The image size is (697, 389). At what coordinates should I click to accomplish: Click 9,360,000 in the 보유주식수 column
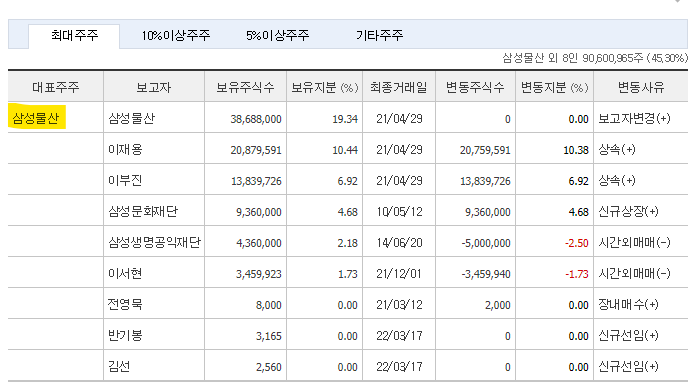click(x=259, y=212)
